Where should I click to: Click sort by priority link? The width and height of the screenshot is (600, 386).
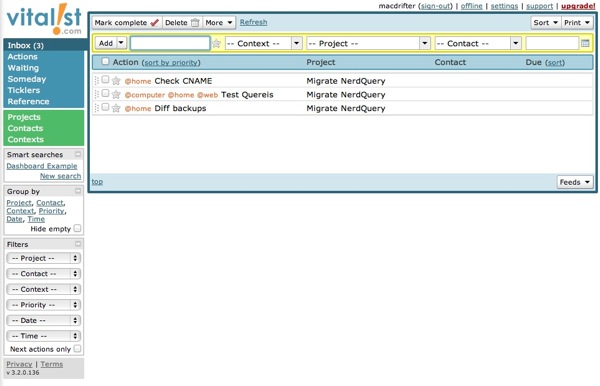(x=171, y=62)
